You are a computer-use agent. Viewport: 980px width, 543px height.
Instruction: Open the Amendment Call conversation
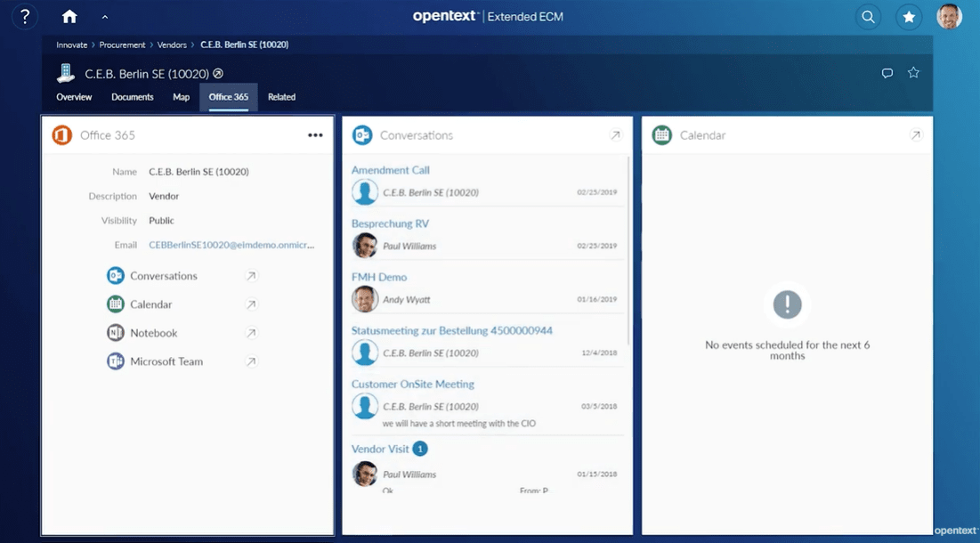coord(390,170)
